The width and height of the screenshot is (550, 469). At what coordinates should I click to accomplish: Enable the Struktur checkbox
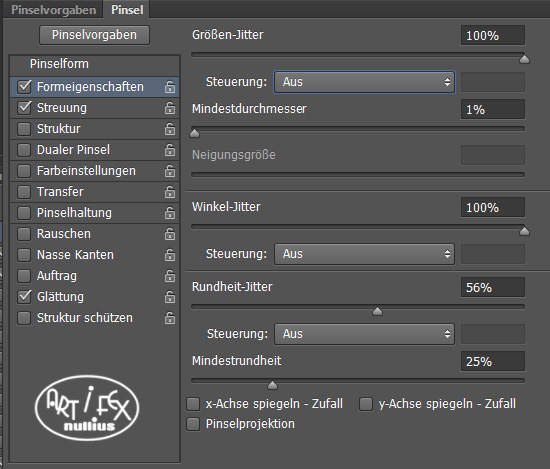tap(24, 129)
